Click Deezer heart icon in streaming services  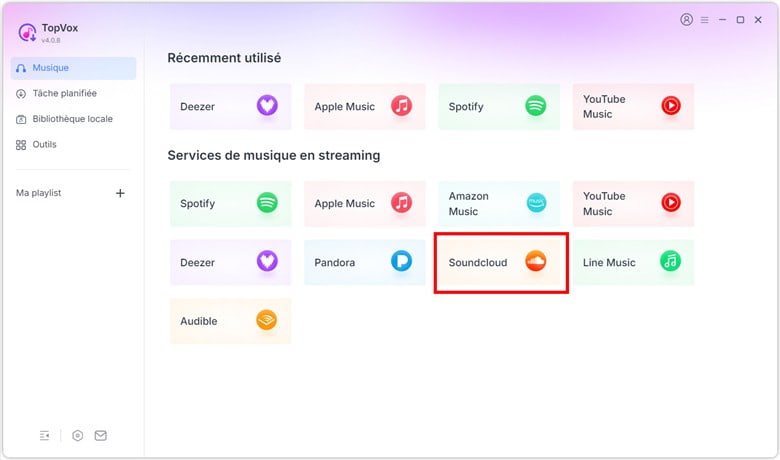[267, 261]
